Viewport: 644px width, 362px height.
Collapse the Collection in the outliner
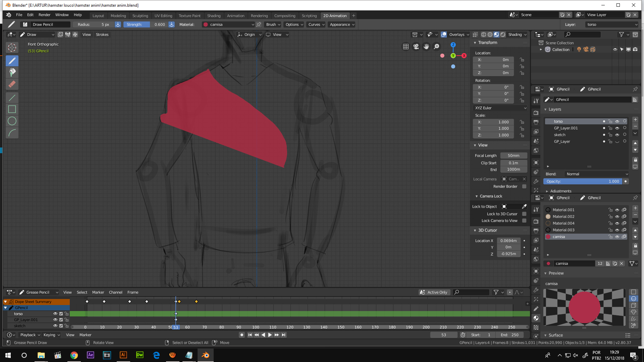click(541, 49)
